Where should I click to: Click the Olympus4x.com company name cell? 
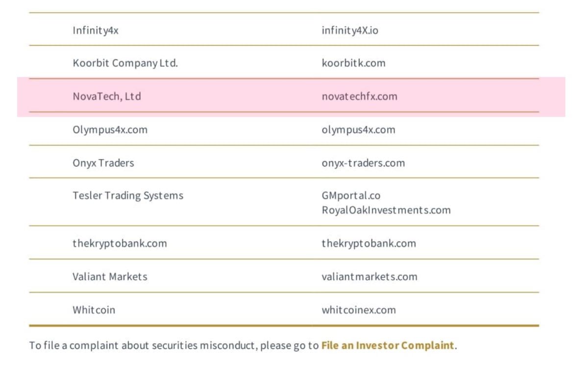coord(110,130)
